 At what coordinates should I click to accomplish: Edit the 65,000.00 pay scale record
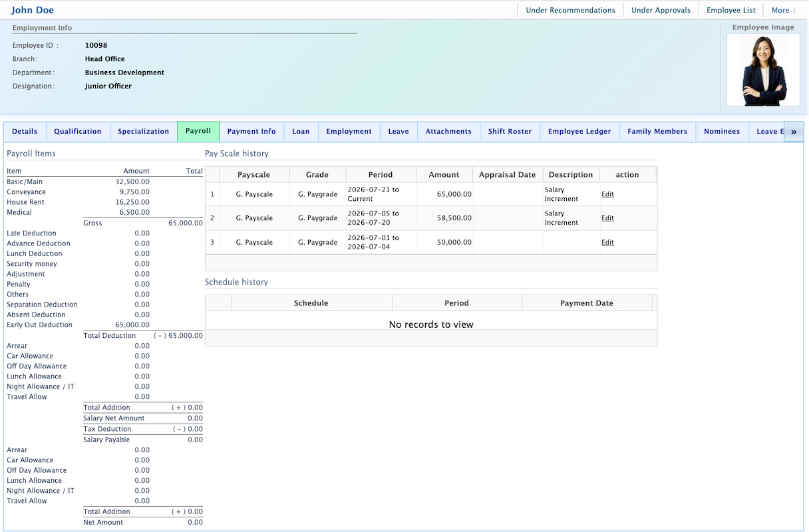tap(607, 194)
